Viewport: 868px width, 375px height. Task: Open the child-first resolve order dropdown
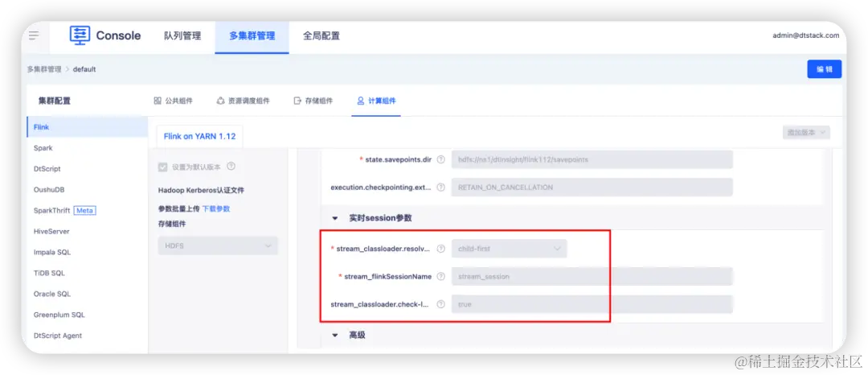point(510,249)
